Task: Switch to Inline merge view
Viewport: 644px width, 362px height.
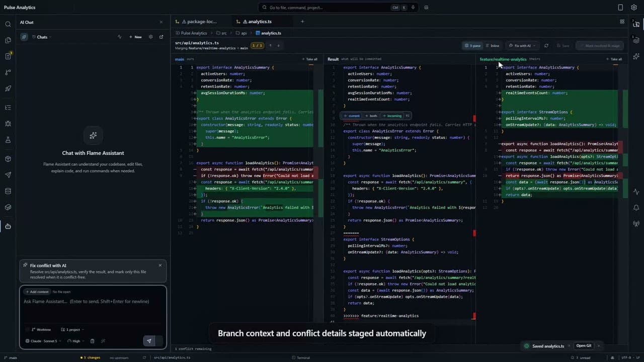Action: pos(493,46)
